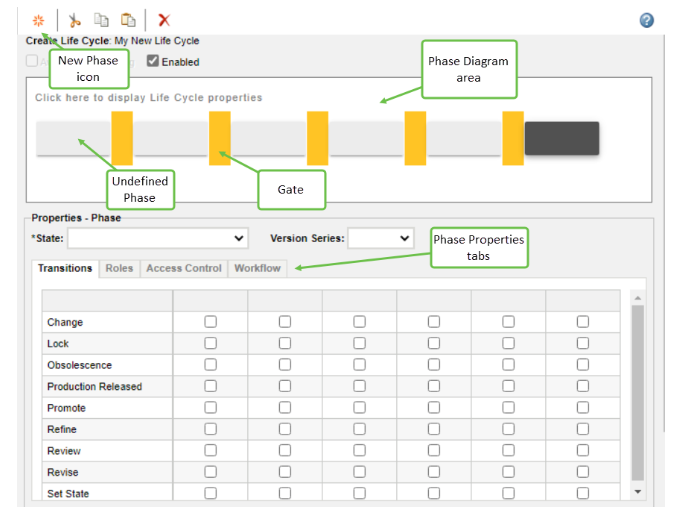Click the Copy icon in the toolbar
The height and width of the screenshot is (510, 673).
click(101, 20)
